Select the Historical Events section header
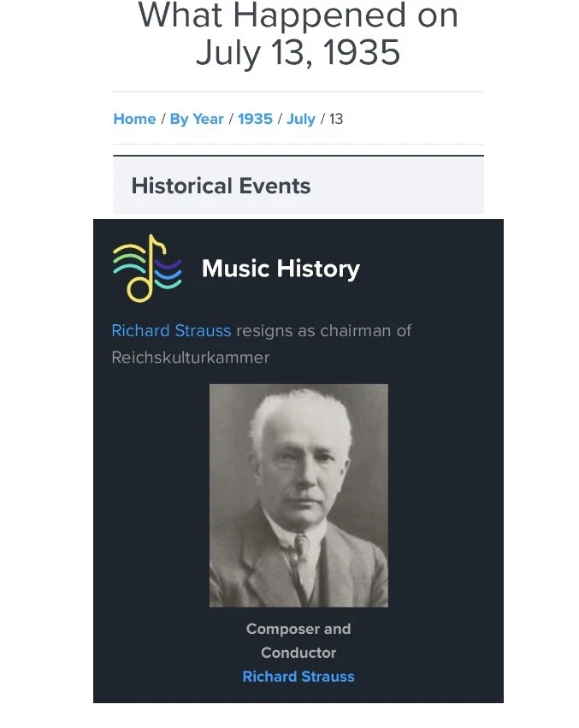The image size is (579, 728). (221, 186)
